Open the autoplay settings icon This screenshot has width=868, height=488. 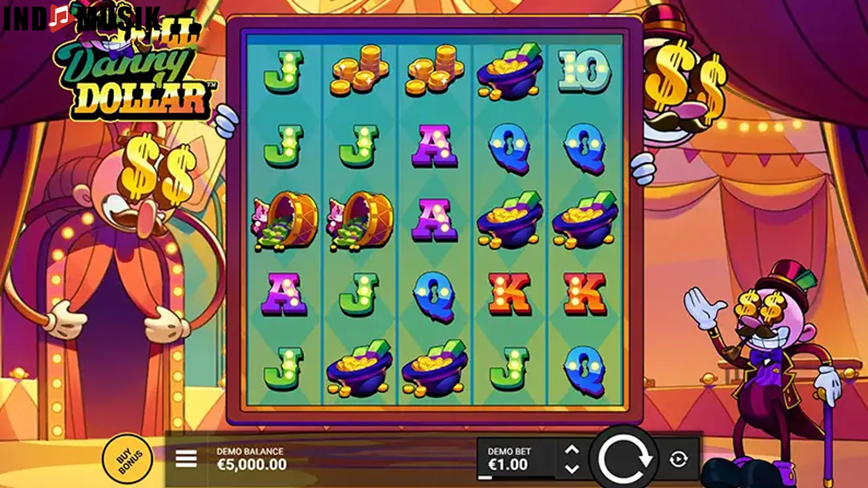[x=678, y=459]
